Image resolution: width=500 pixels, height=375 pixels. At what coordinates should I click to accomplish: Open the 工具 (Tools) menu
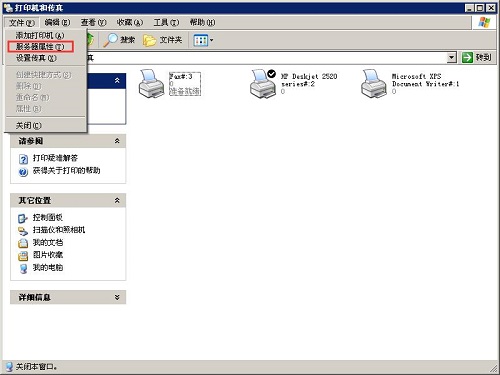tap(166, 22)
